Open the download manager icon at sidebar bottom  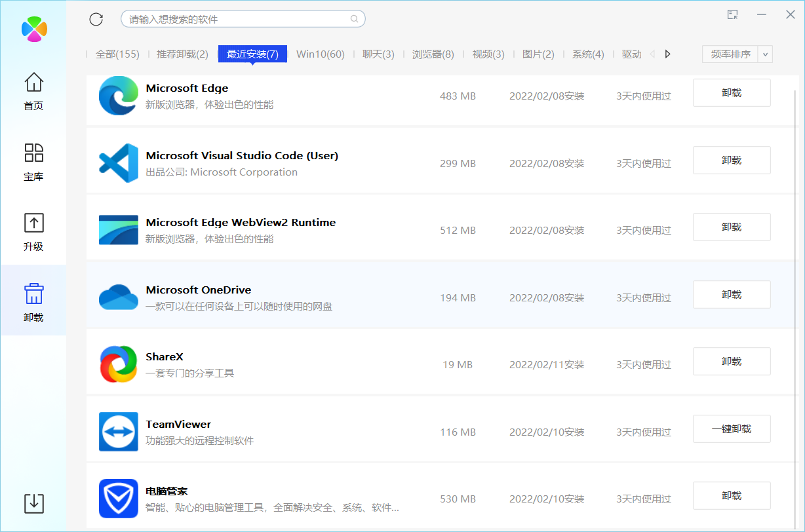tap(34, 503)
